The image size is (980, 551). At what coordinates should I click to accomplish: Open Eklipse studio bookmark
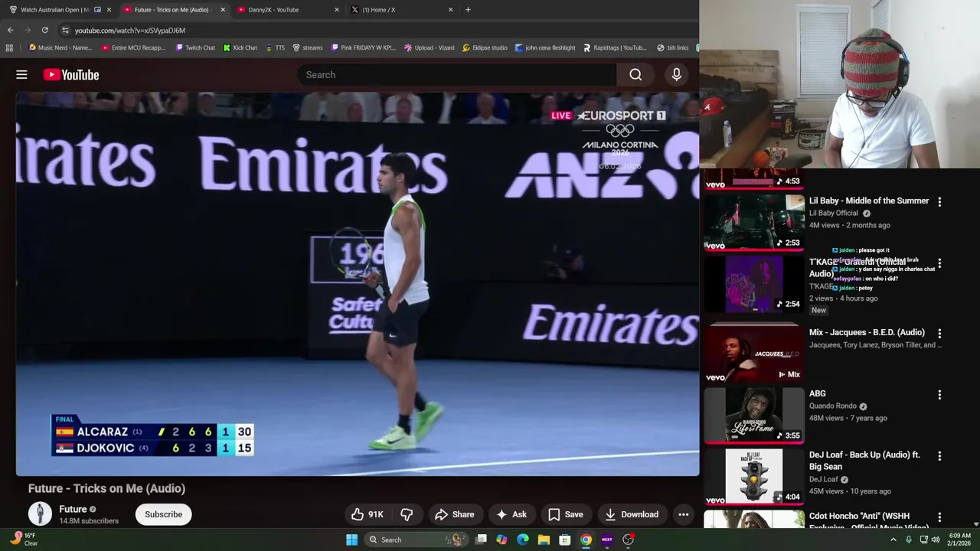[485, 47]
